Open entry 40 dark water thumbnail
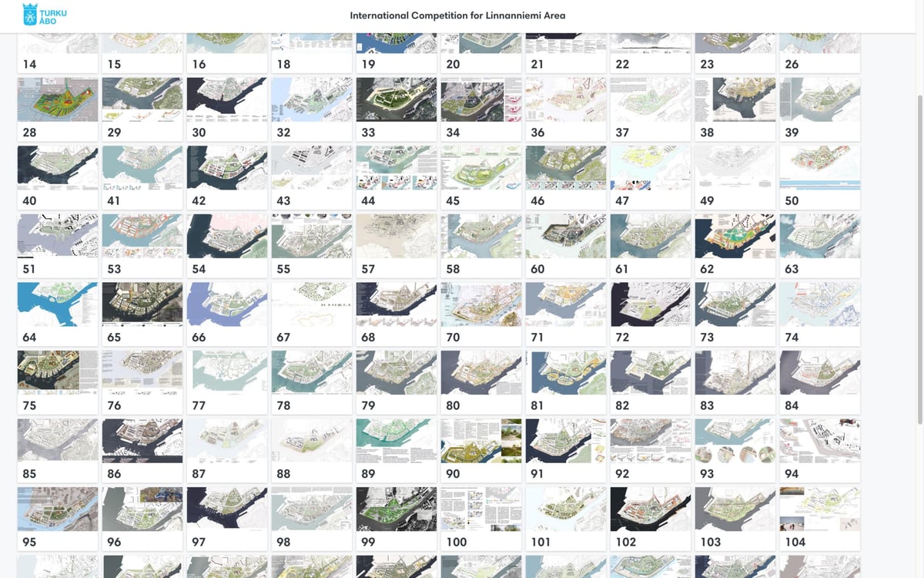Viewport: 924px width, 578px height. pyautogui.click(x=58, y=167)
